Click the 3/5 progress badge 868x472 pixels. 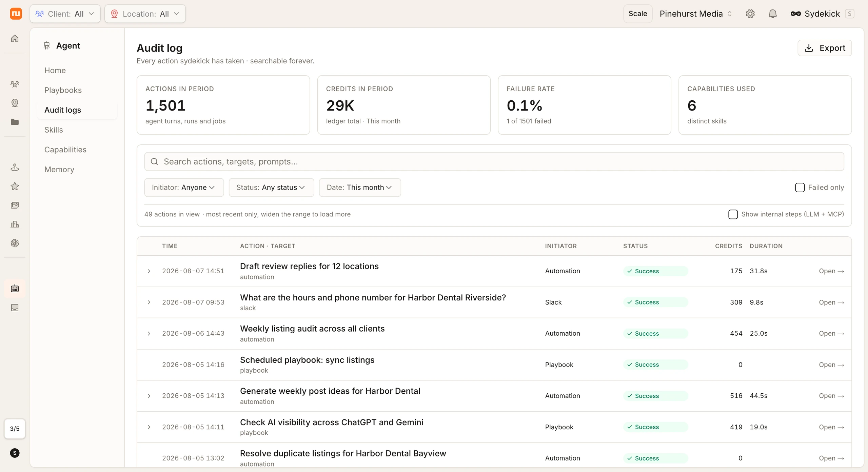pos(15,429)
